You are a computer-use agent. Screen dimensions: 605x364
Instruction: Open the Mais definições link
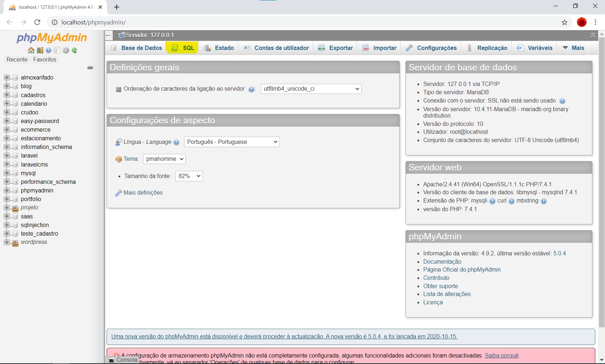coord(143,193)
